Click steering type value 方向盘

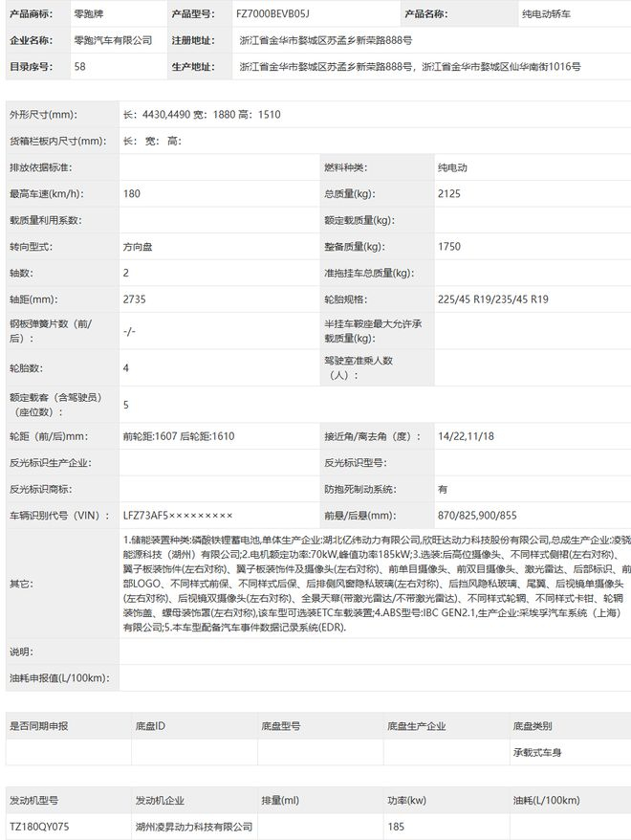point(138,247)
